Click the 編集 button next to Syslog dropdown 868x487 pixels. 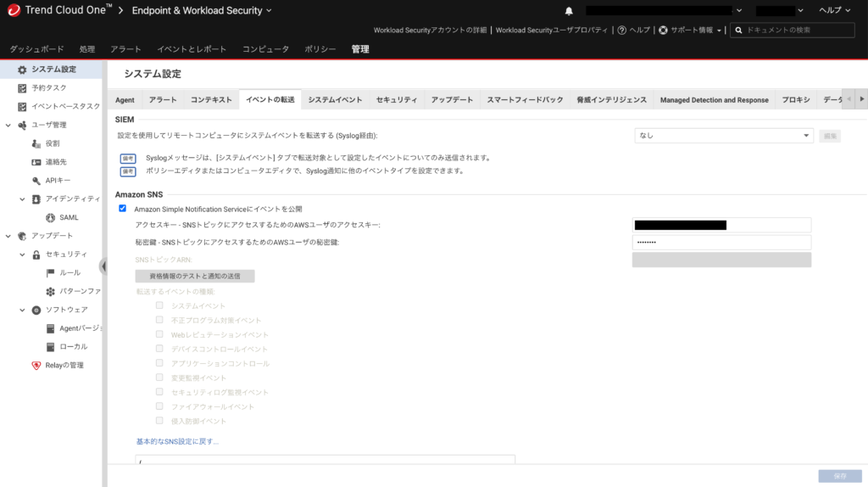[829, 136]
